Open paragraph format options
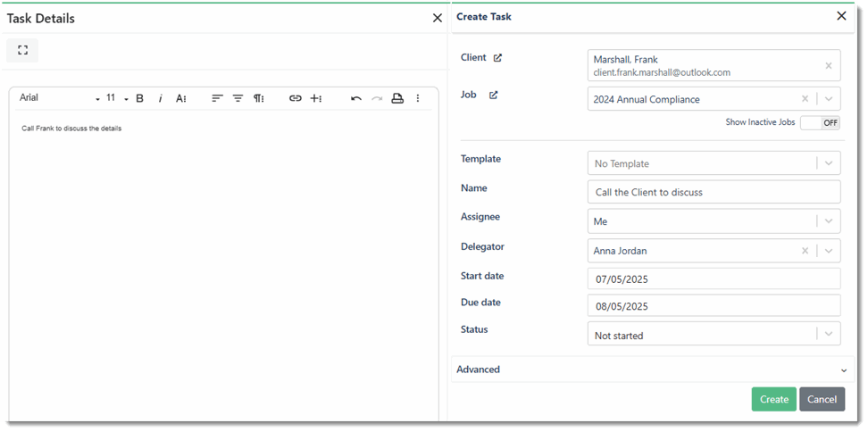Viewport: 868px width, 432px height. click(x=258, y=98)
